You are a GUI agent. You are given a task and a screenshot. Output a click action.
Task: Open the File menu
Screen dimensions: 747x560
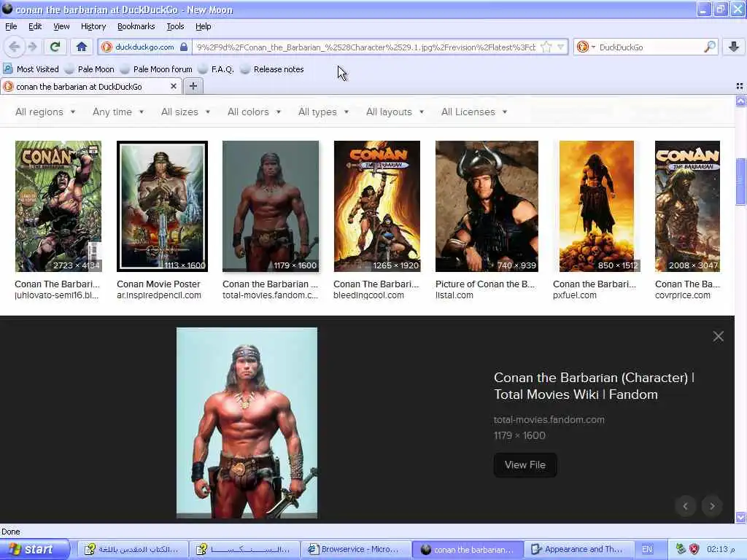click(11, 27)
